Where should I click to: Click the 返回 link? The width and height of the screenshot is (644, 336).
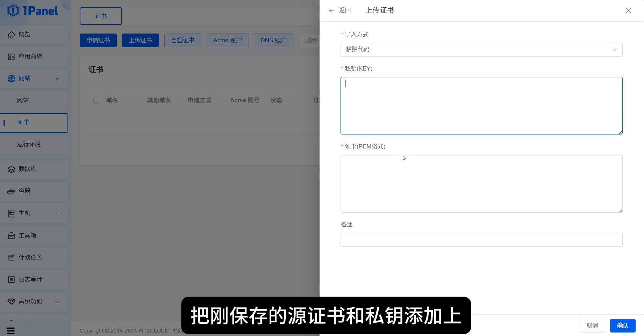345,10
